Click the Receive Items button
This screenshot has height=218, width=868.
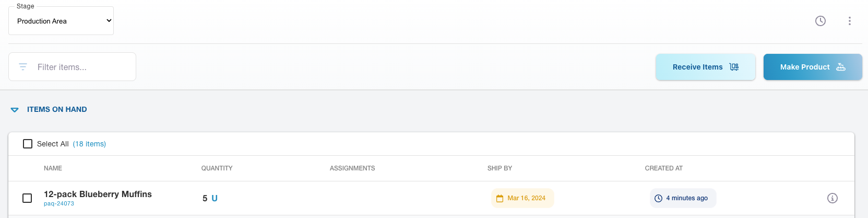point(697,67)
